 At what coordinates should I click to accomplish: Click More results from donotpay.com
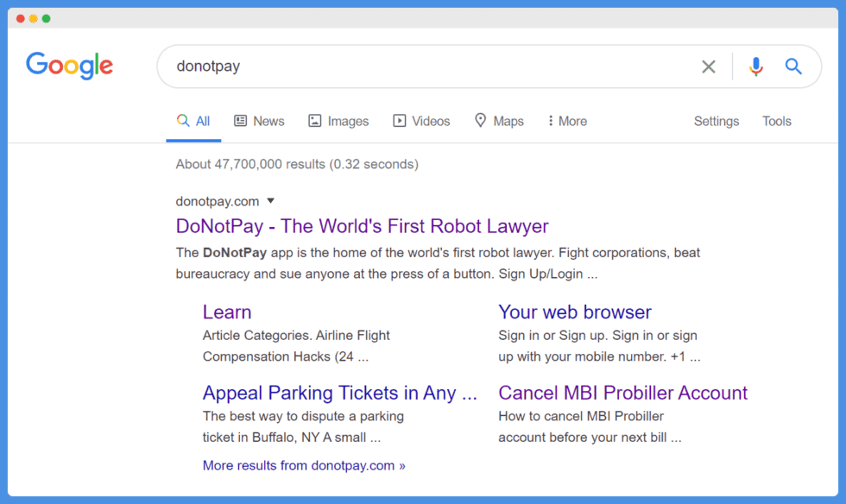pyautogui.click(x=304, y=466)
